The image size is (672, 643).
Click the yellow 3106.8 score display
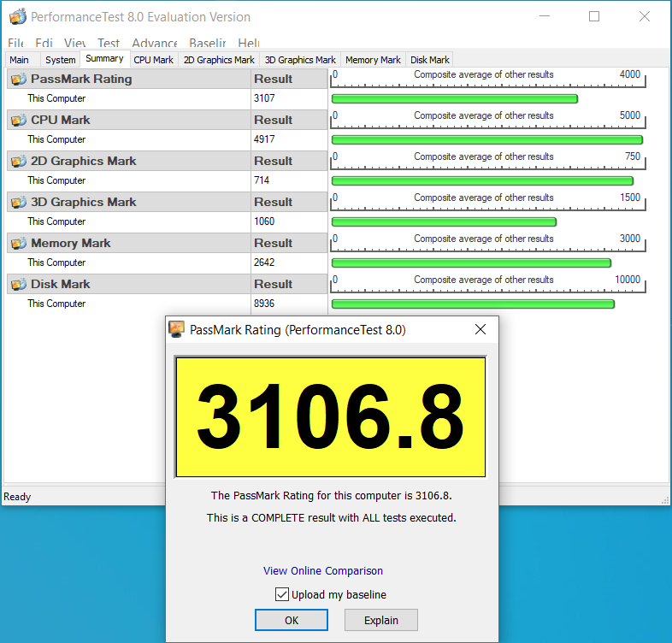330,416
